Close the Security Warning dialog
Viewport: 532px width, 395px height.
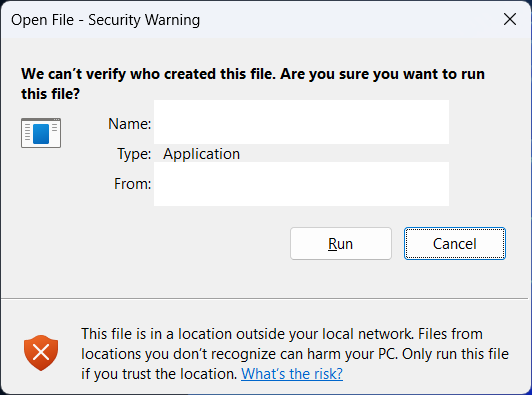coord(510,19)
